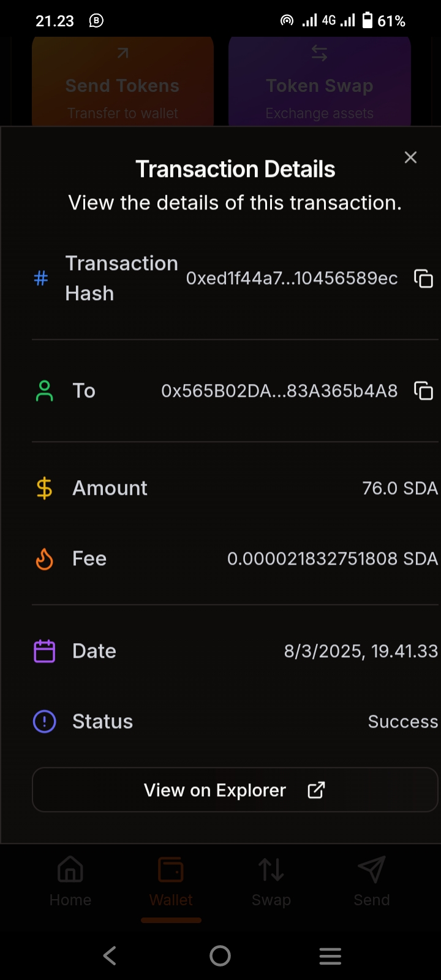Tap the Send Tokens card

(123, 83)
